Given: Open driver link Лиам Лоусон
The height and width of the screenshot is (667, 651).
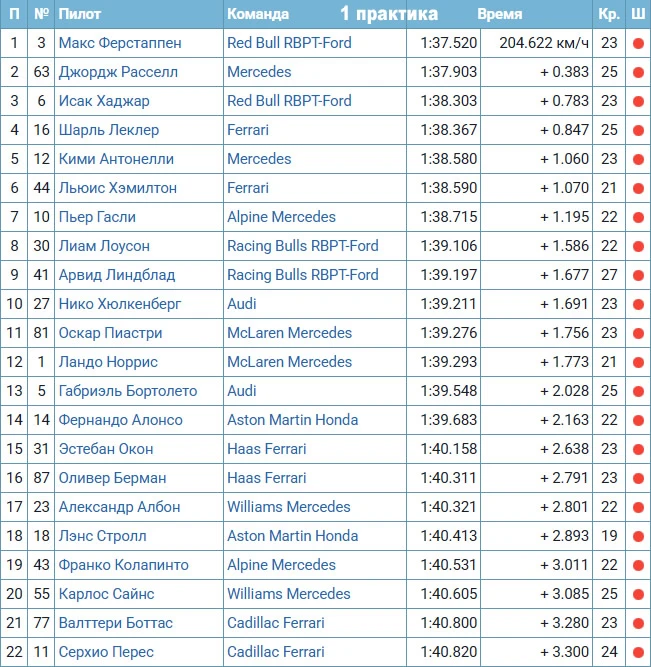Looking at the screenshot, I should click(x=104, y=246).
